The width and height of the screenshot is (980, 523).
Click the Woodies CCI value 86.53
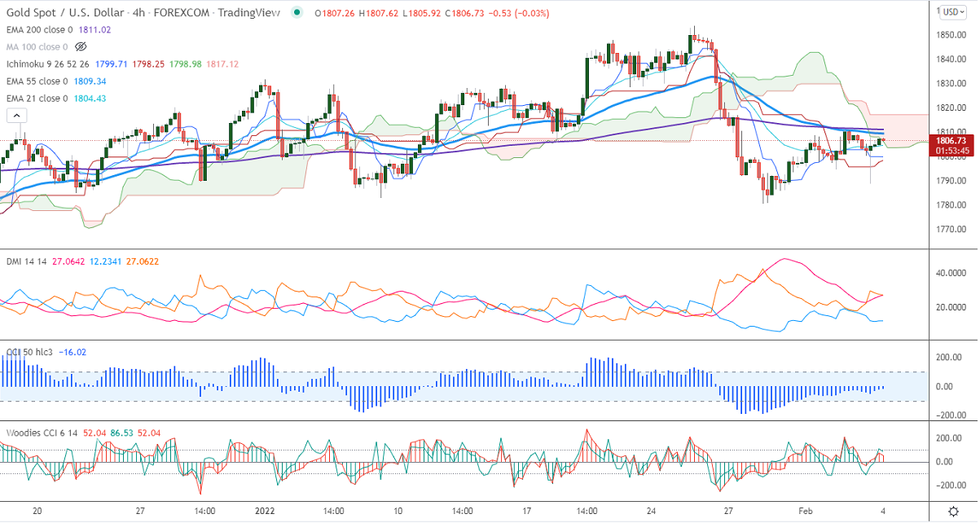[122, 432]
